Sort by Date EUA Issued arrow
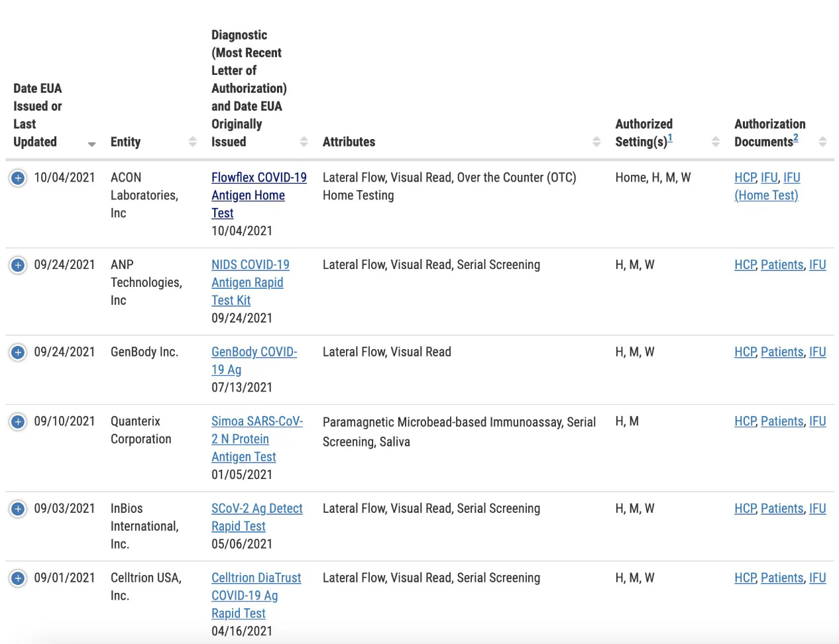 pos(91,144)
